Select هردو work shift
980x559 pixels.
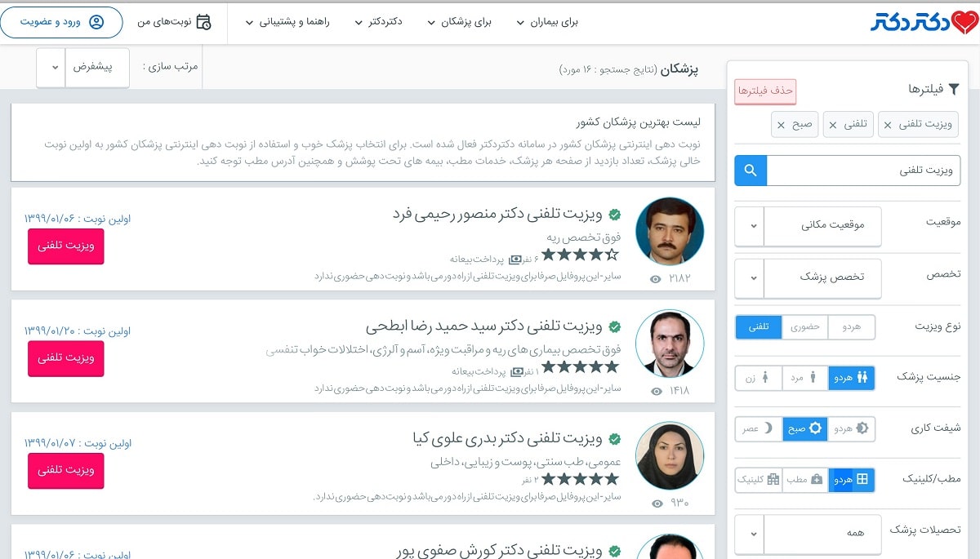coord(851,428)
